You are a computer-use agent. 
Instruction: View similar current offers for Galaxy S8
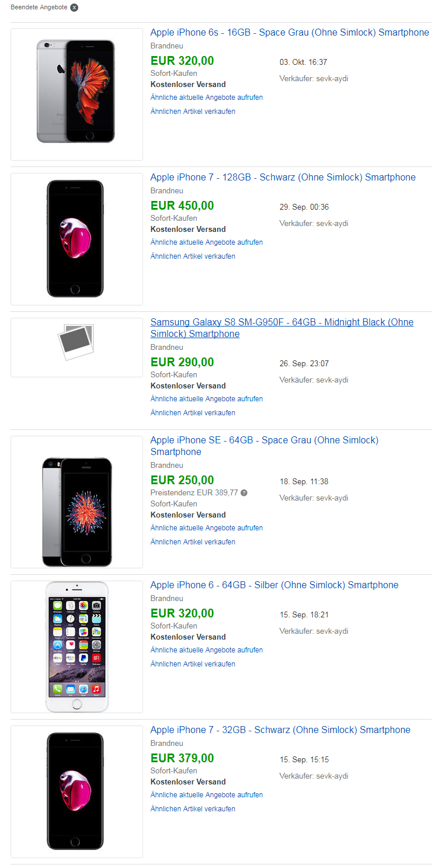click(206, 399)
